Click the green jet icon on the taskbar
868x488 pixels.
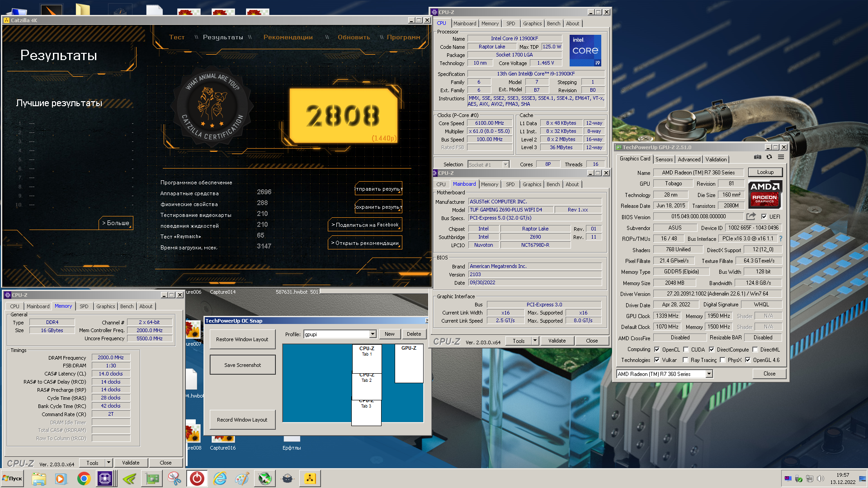(x=265, y=479)
